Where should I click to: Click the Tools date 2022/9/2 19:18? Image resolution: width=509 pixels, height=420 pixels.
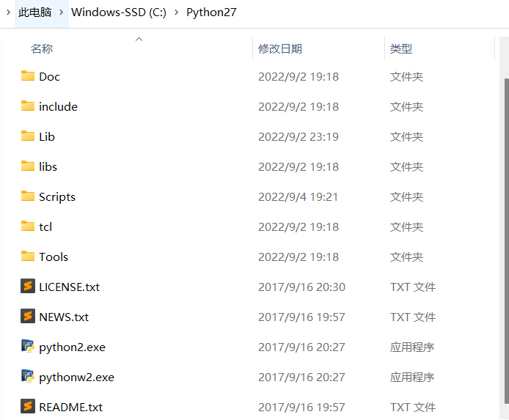pyautogui.click(x=299, y=257)
